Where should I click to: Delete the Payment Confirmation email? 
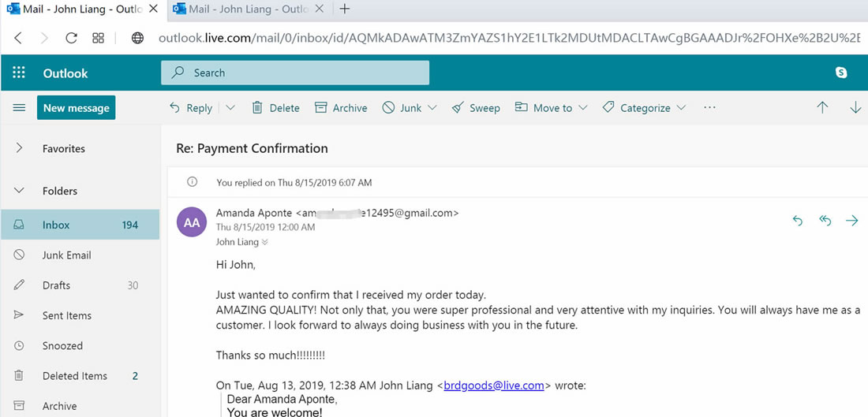275,108
